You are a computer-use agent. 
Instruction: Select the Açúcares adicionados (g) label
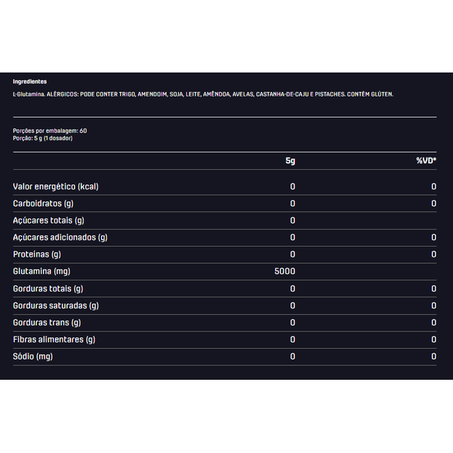click(60, 238)
